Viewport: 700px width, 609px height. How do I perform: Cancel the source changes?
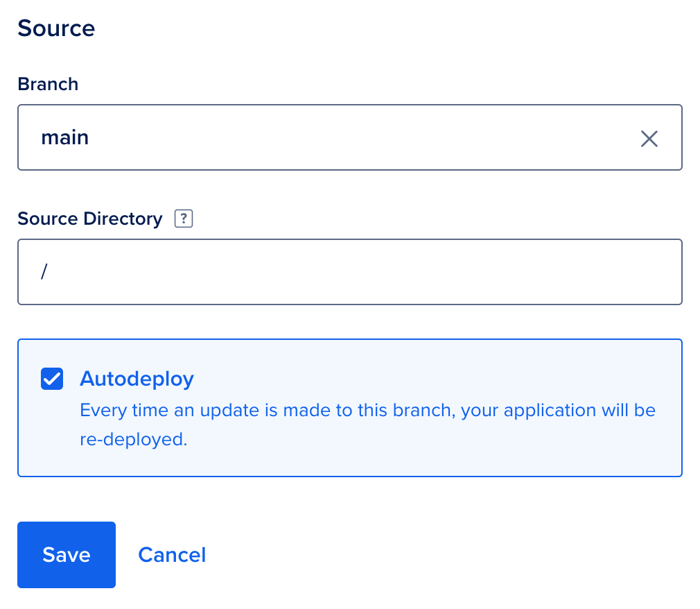pos(172,555)
